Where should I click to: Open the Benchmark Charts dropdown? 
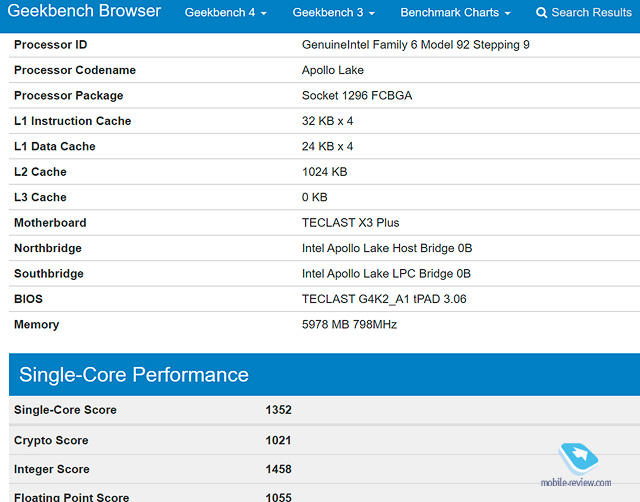(x=455, y=13)
